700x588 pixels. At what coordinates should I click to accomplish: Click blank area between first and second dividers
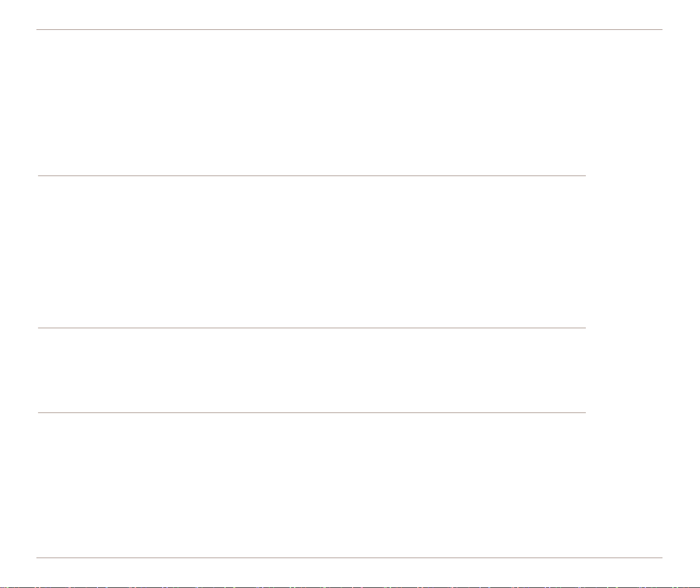tap(311, 252)
